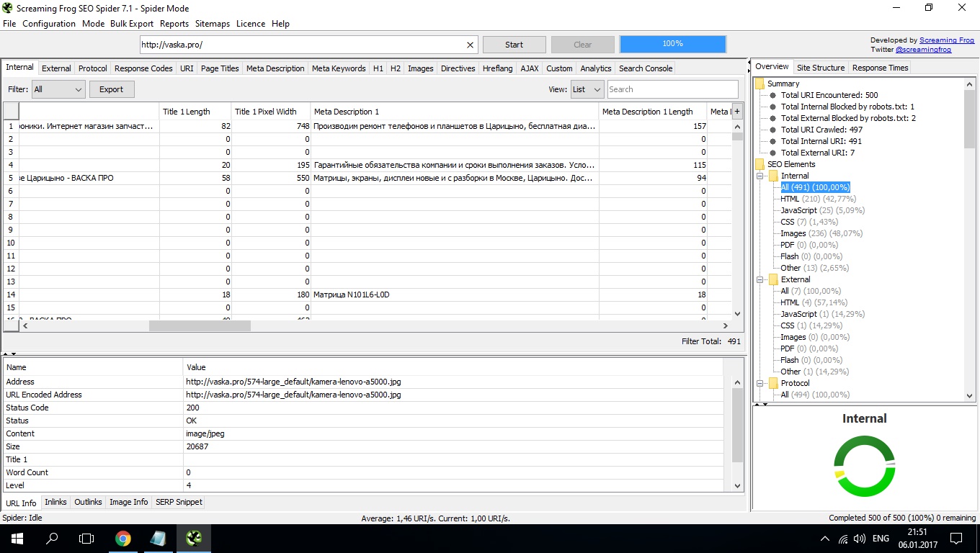
Task: Open the Filter dropdown set to All
Action: pyautogui.click(x=58, y=89)
